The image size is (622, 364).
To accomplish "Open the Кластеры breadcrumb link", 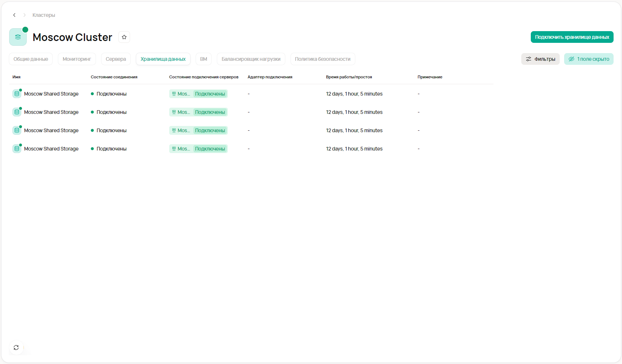I will pos(44,15).
